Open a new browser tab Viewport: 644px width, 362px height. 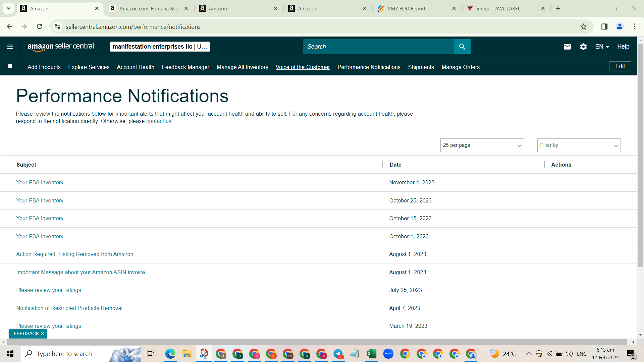[558, 9]
